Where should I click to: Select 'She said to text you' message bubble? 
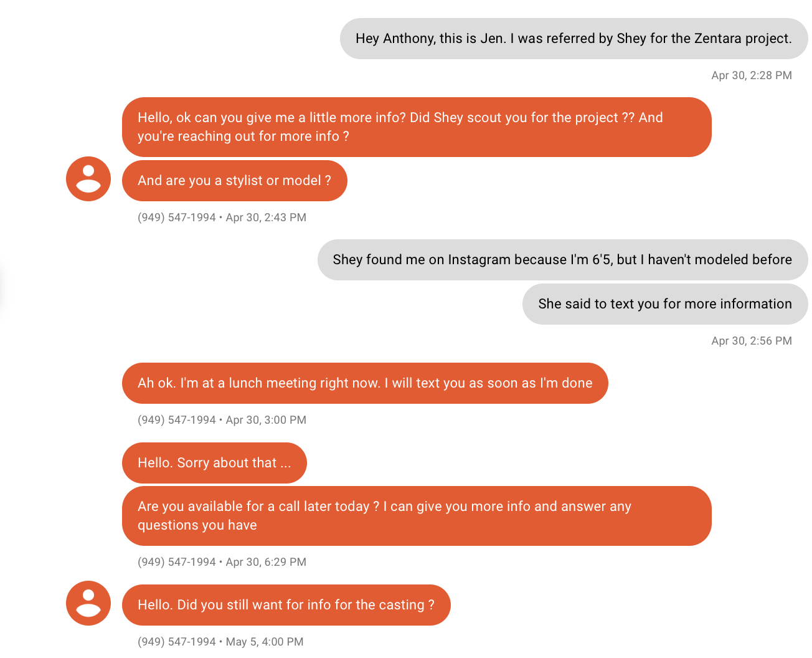click(665, 304)
